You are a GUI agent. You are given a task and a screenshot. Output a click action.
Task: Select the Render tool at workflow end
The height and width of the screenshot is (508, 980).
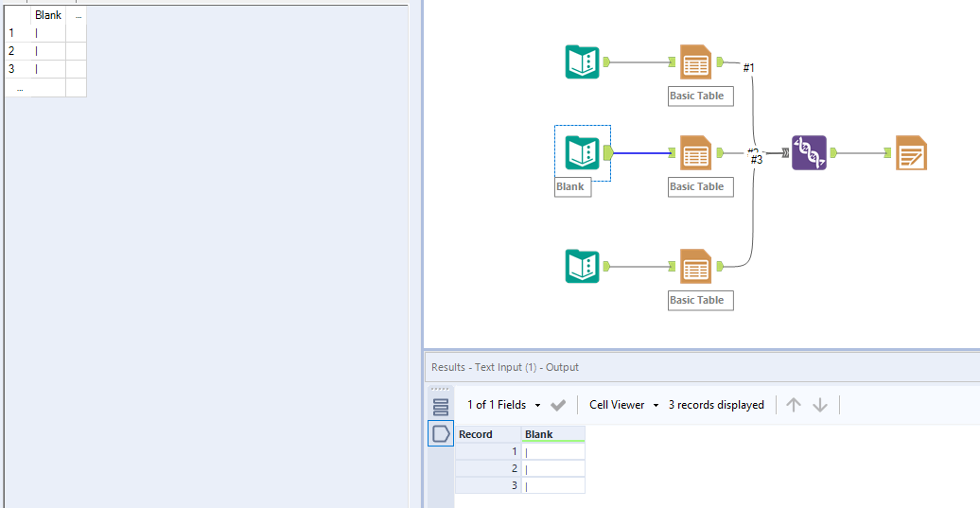[x=911, y=153]
